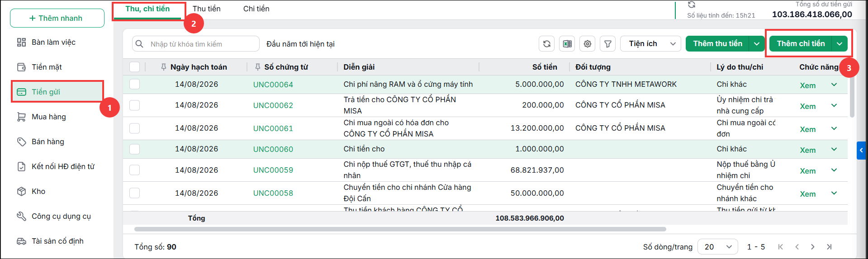Go to first page
The width and height of the screenshot is (868, 259).
780,247
